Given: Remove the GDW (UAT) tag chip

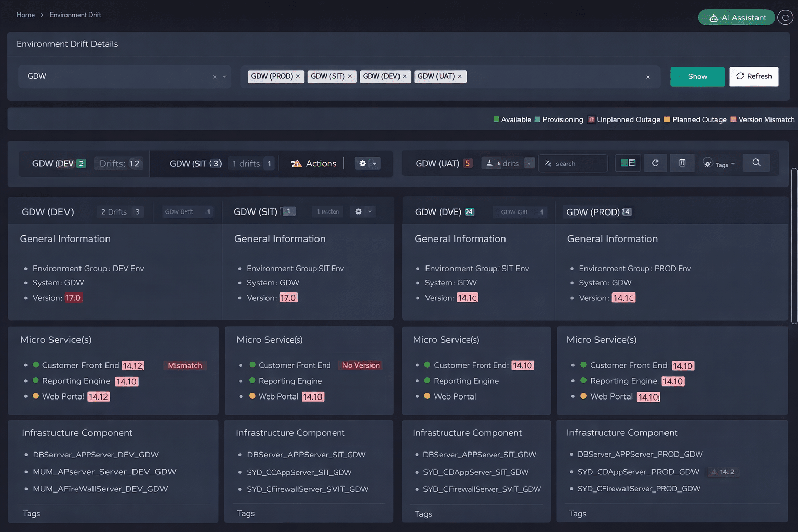Looking at the screenshot, I should (x=460, y=76).
